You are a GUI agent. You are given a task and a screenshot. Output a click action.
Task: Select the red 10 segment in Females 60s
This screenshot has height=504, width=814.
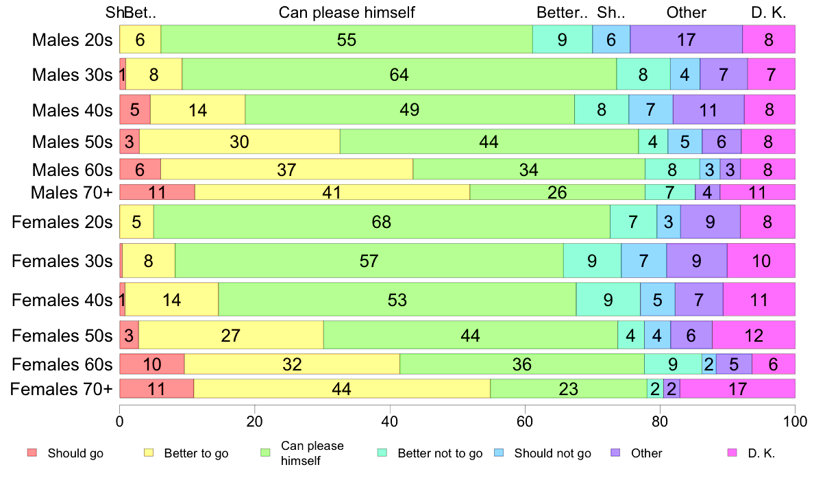pos(152,364)
